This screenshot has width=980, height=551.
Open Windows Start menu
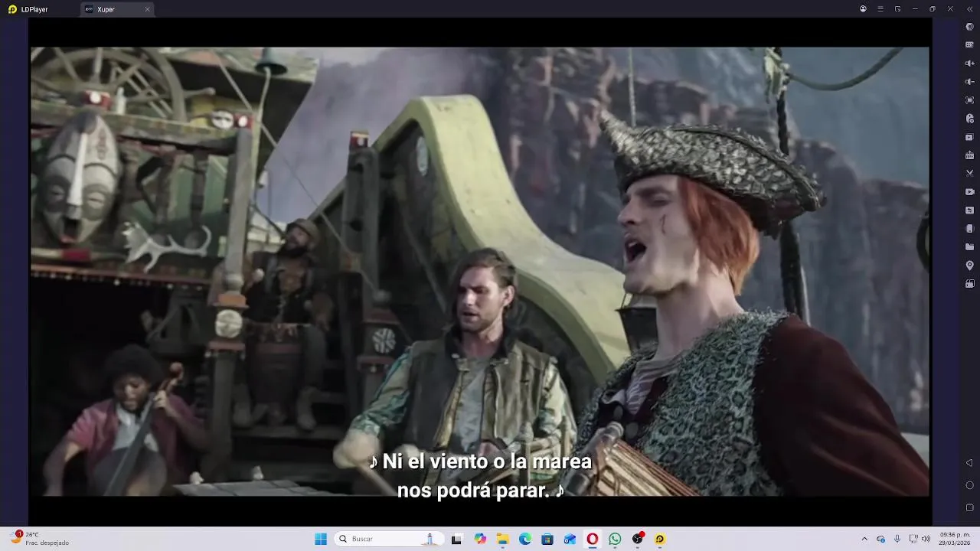[321, 539]
